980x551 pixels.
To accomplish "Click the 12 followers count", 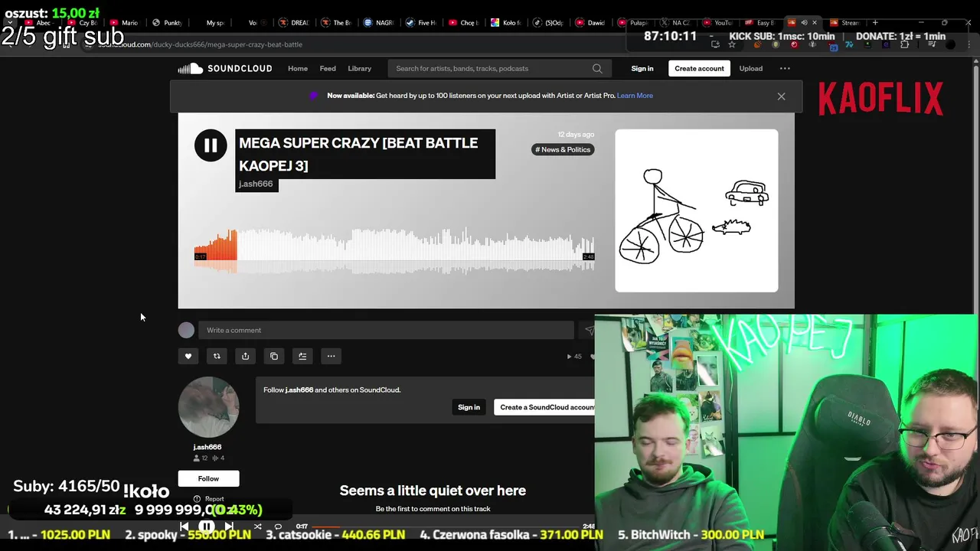I will point(201,458).
